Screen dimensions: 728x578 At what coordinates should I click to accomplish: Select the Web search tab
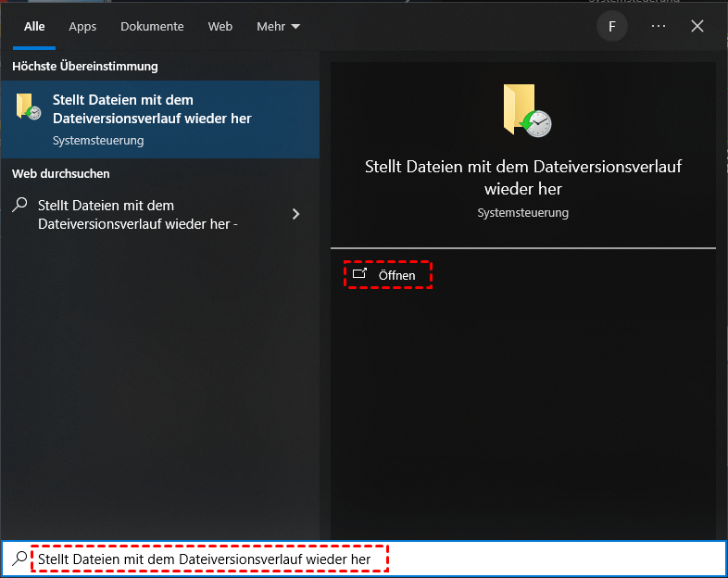(220, 27)
